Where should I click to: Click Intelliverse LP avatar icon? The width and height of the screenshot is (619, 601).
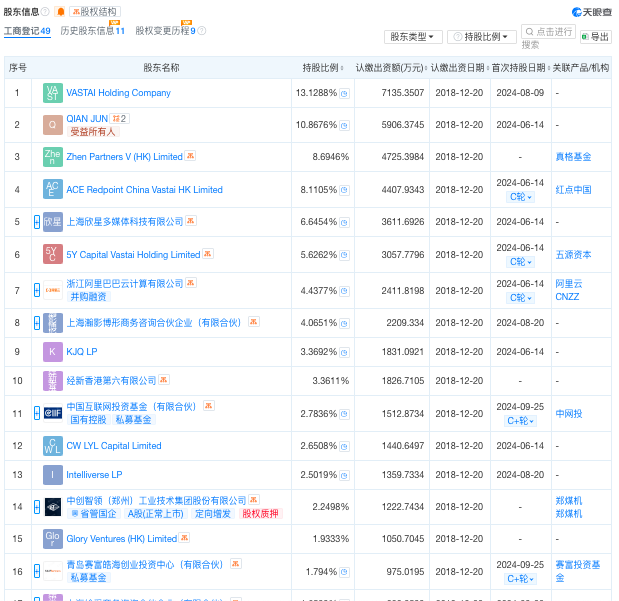point(53,475)
